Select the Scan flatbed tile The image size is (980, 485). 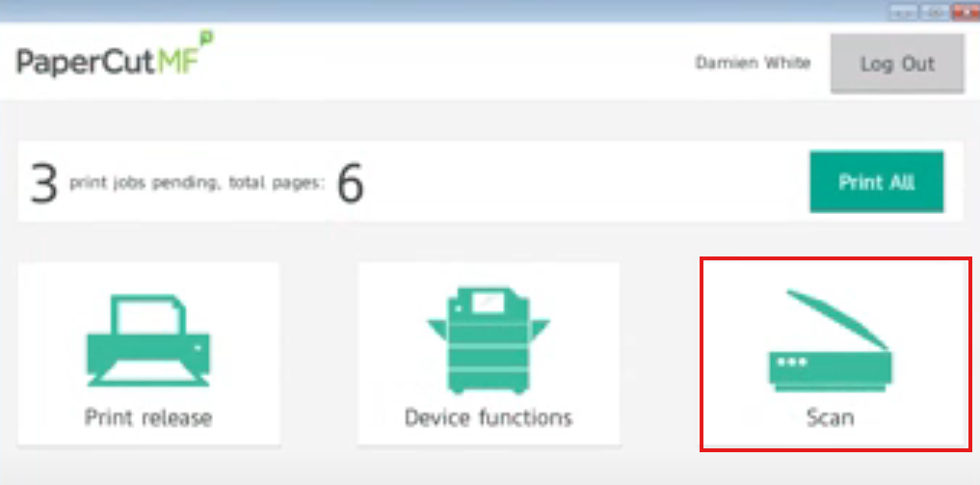835,354
